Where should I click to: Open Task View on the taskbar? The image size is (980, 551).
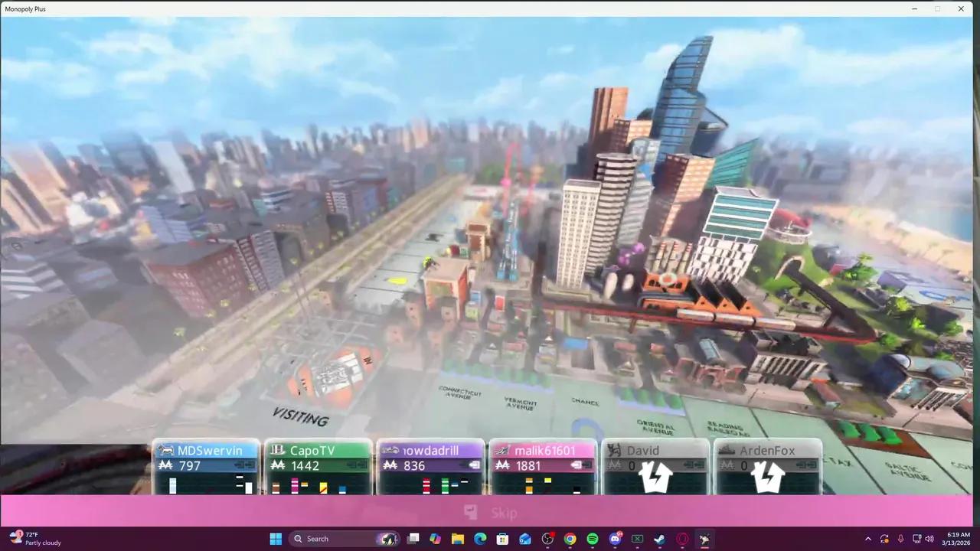coord(413,539)
